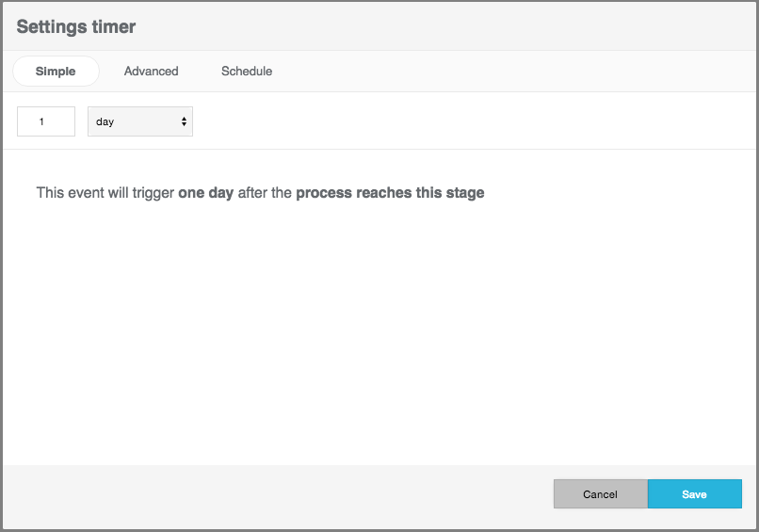Screen dimensions: 759x532
Task: Click the word "day" inside the dropdown
Action: pos(105,121)
